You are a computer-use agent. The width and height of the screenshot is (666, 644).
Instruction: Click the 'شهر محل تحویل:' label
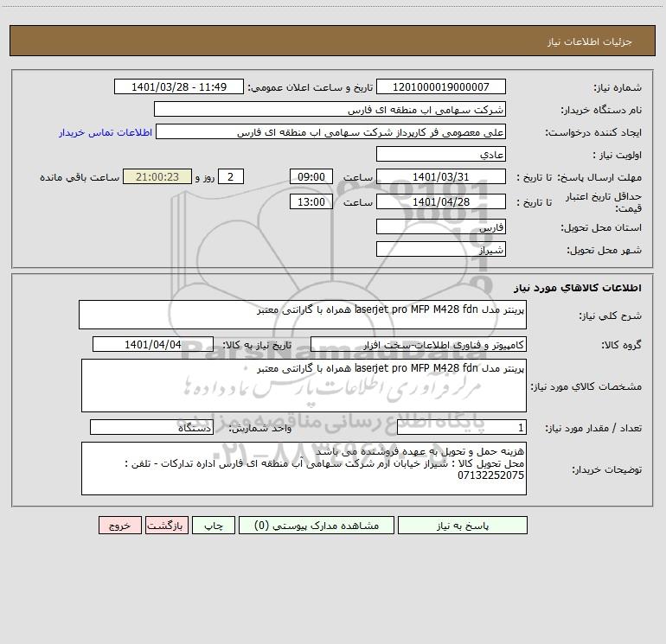click(604, 251)
